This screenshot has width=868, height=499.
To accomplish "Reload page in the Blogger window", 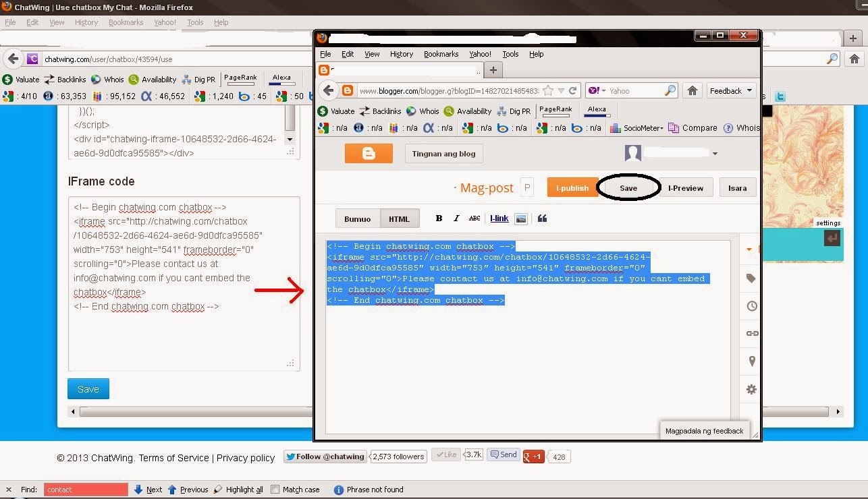I will (x=572, y=90).
